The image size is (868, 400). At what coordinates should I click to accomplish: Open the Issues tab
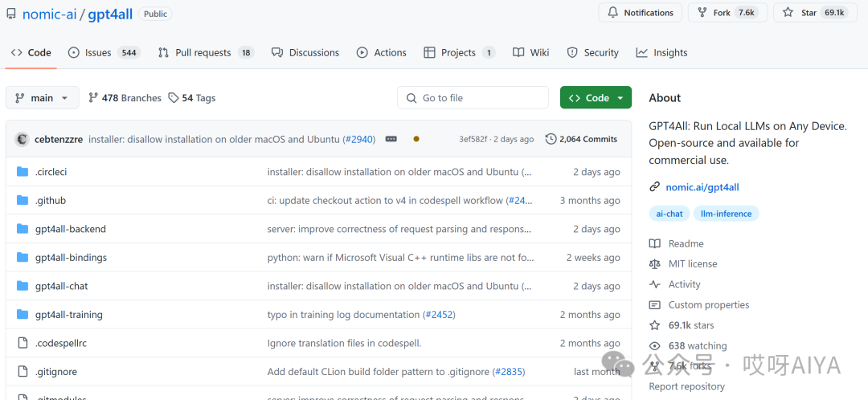click(x=104, y=52)
